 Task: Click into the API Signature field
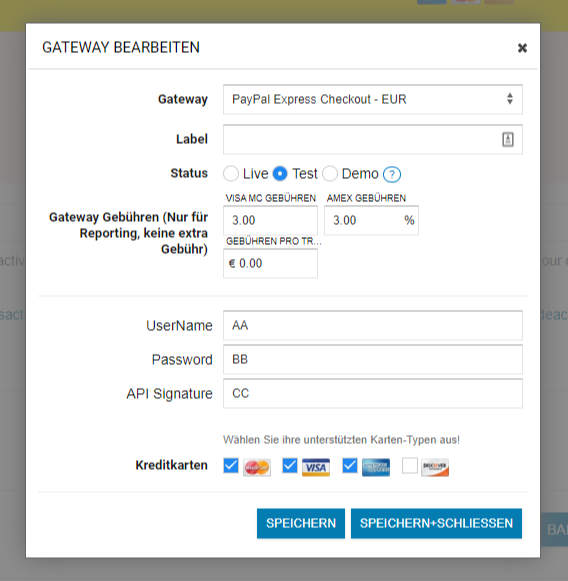(373, 393)
